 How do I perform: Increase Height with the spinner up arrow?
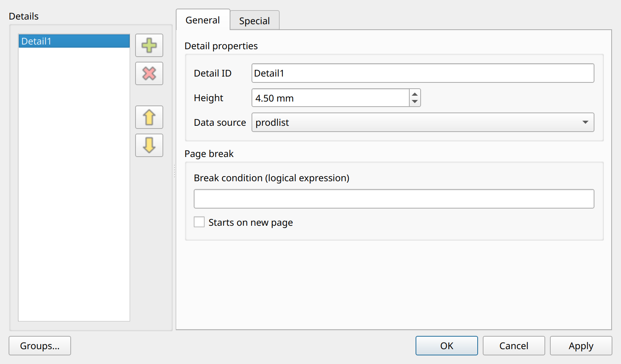415,94
